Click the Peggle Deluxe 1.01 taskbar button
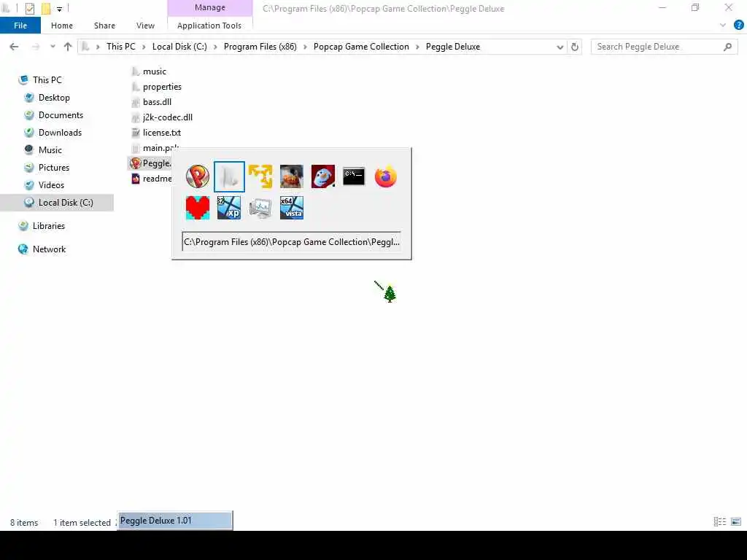Screen dimensions: 747x560 (x=175, y=521)
